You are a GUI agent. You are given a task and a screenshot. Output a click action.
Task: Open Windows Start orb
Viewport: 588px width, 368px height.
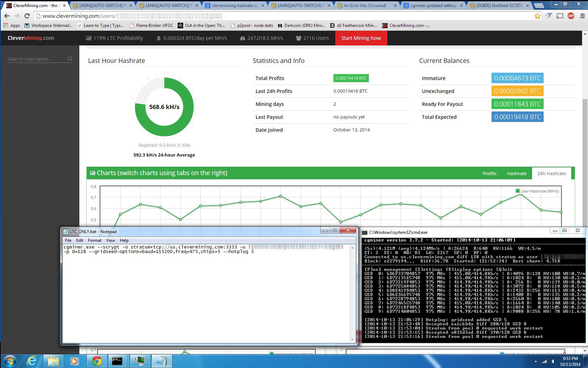click(9, 361)
